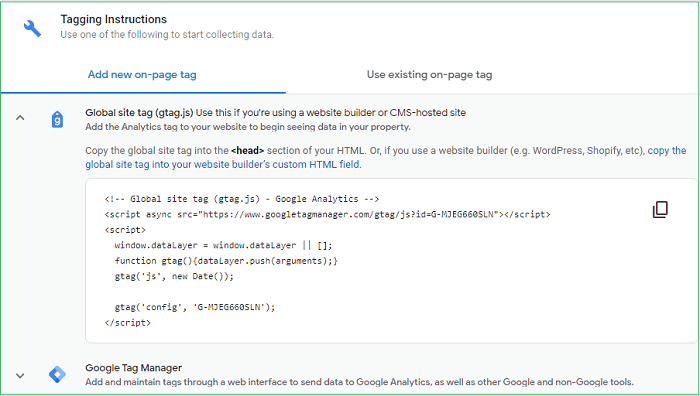Collapse the Global site tag section
This screenshot has width=700, height=396.
pyautogui.click(x=20, y=118)
